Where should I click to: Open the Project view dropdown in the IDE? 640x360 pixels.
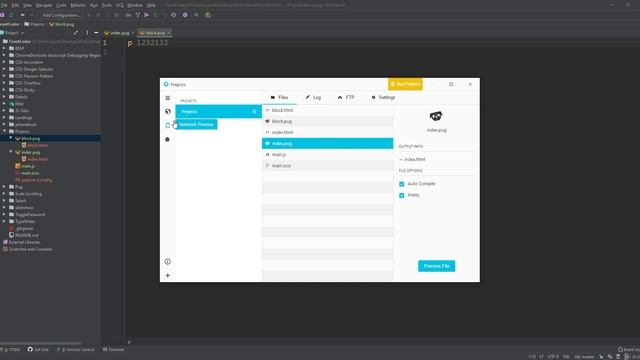(14, 33)
